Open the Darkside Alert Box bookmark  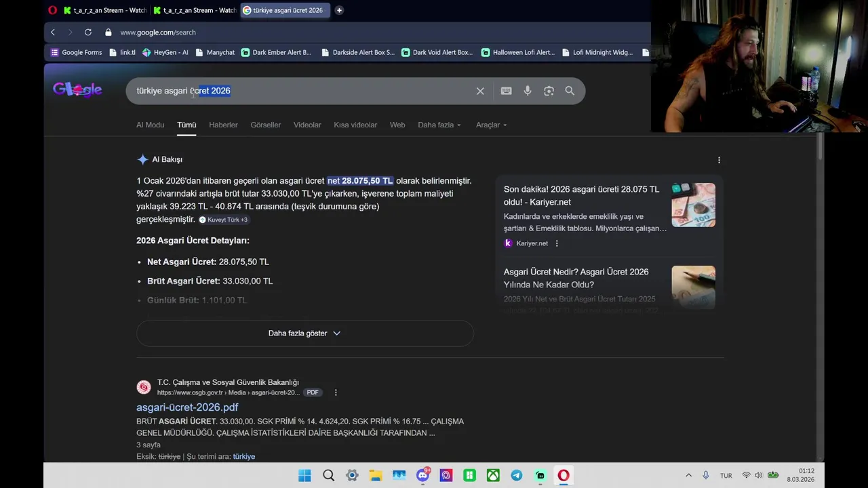click(x=357, y=52)
